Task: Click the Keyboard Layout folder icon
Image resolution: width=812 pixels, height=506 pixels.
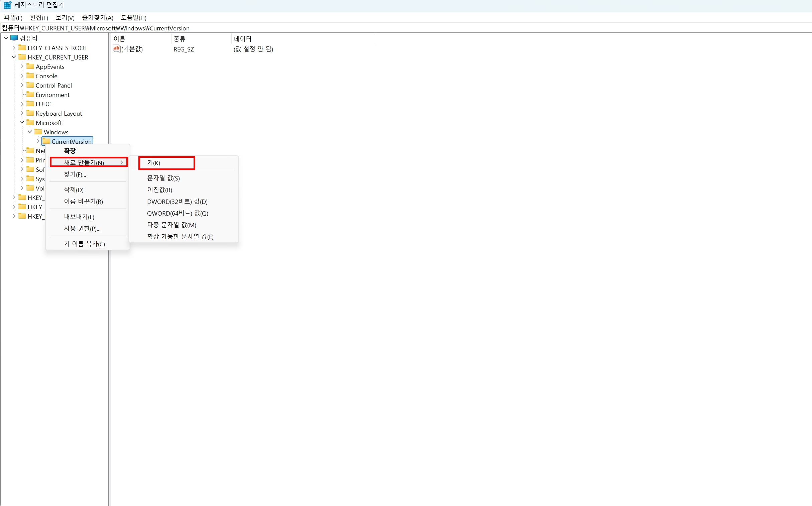Action: 30,113
